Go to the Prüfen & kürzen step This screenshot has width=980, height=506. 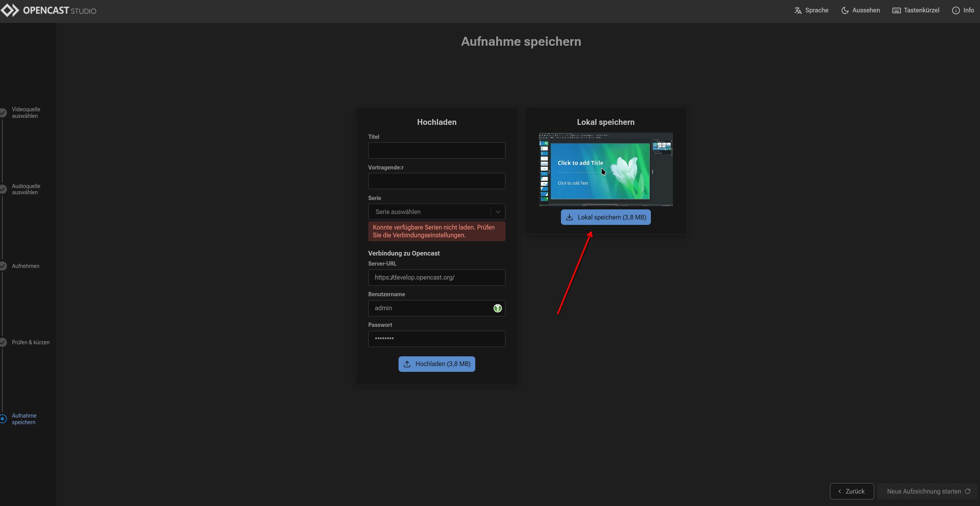click(30, 342)
